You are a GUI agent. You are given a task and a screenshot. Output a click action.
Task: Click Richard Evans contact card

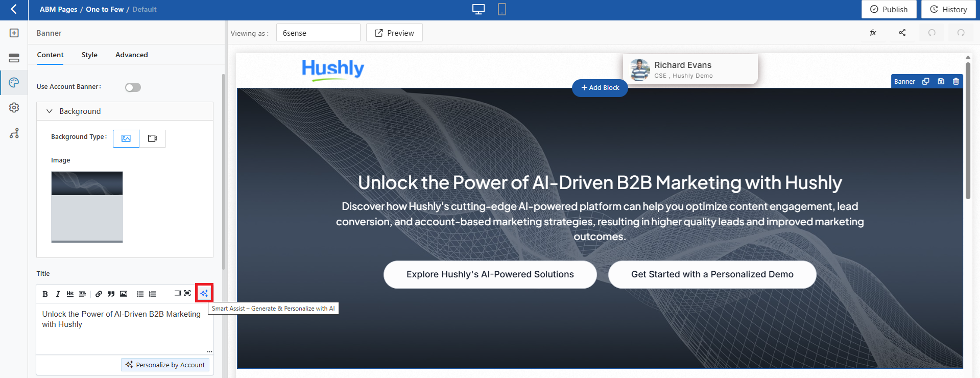690,69
